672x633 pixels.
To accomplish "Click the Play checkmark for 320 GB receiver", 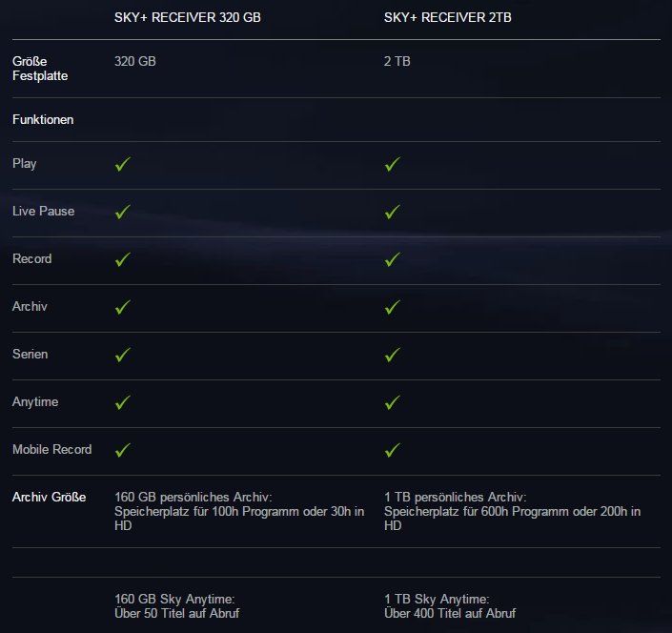I will click(x=123, y=164).
